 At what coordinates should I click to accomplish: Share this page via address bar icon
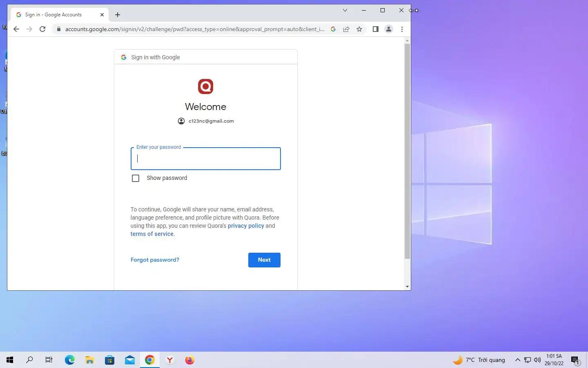346,29
